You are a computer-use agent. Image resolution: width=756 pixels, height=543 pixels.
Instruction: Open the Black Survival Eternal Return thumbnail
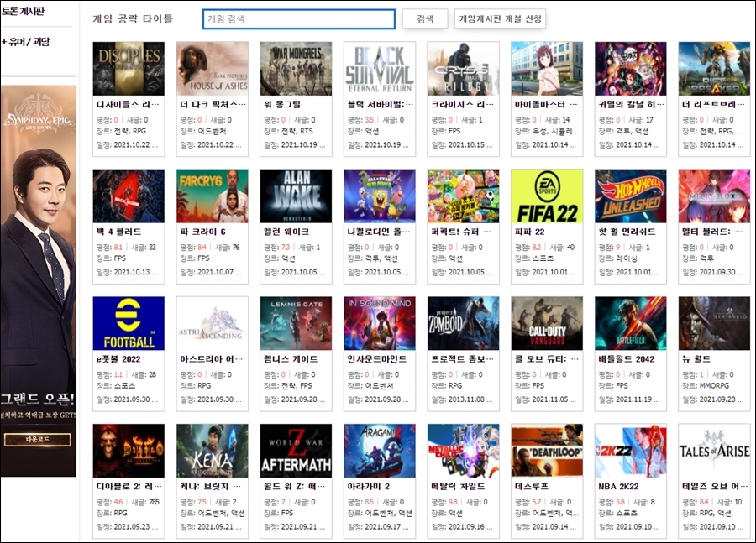pyautogui.click(x=380, y=69)
